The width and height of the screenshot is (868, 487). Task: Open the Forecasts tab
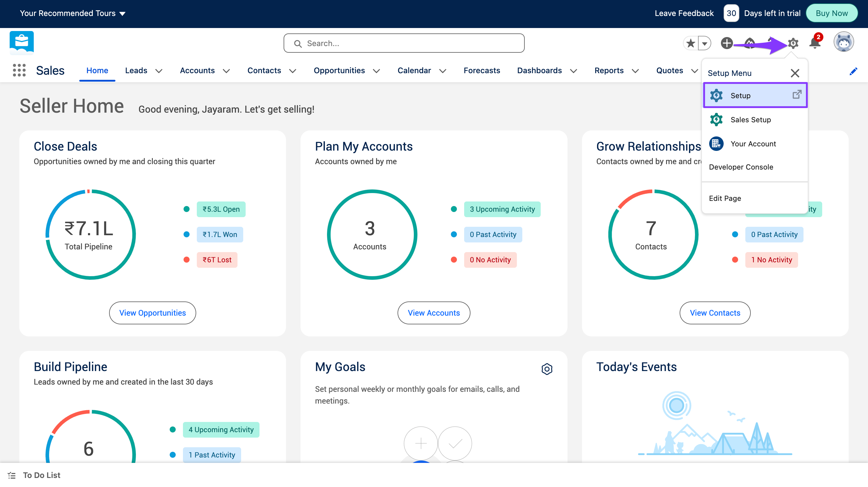[x=482, y=70]
